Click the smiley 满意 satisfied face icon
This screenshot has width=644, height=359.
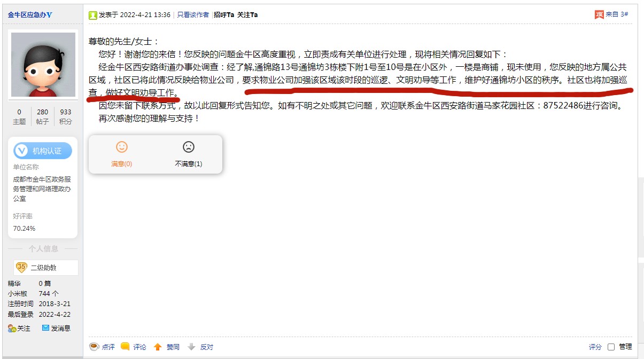coord(122,147)
